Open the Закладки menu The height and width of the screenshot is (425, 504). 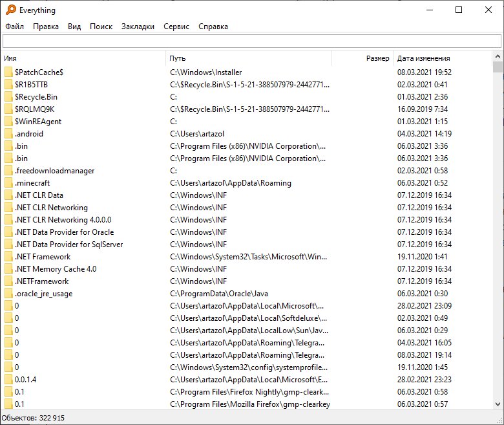tap(138, 27)
